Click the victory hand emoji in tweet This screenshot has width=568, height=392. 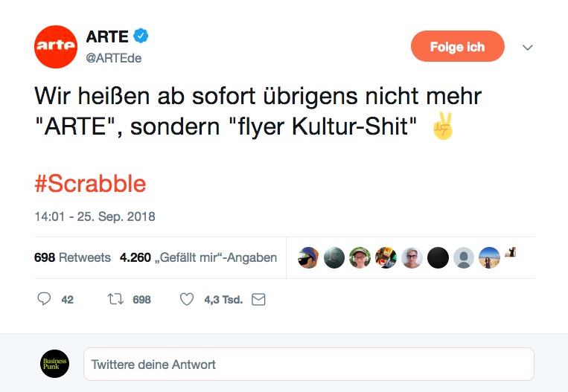pyautogui.click(x=443, y=126)
